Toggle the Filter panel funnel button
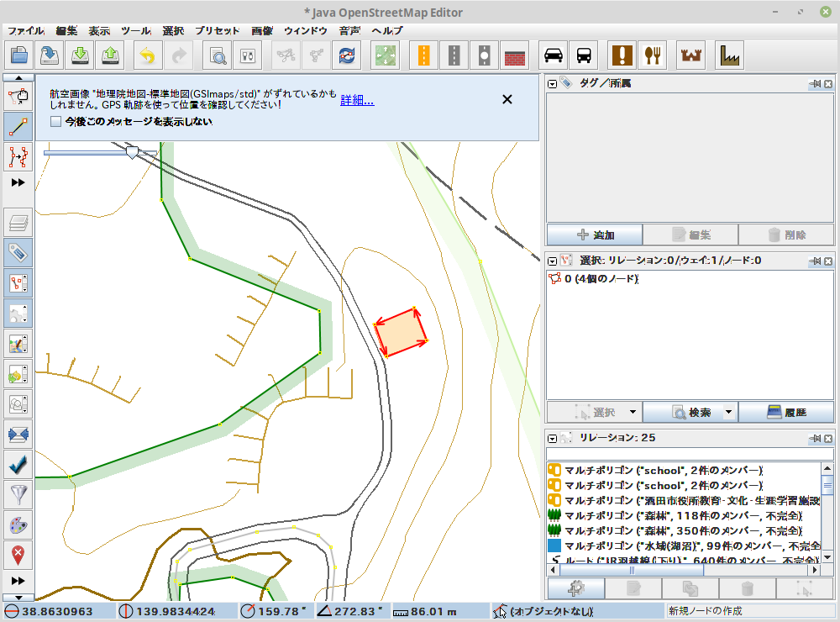The image size is (840, 622). [18, 494]
